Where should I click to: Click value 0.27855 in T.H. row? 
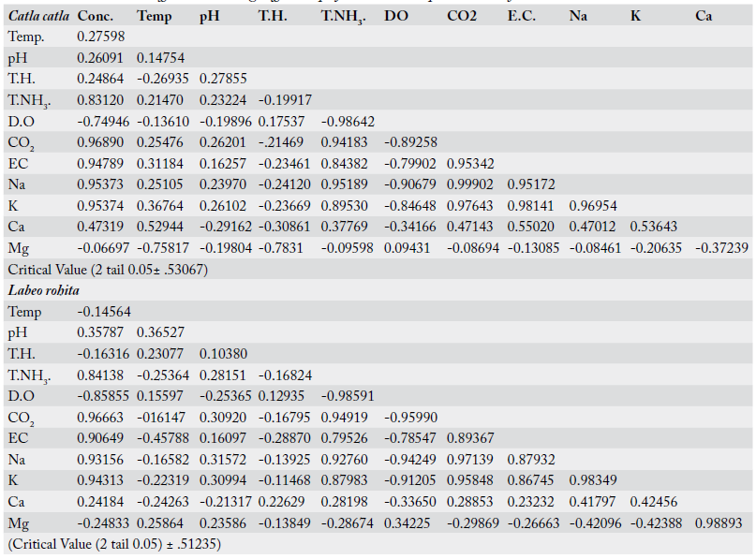point(223,79)
